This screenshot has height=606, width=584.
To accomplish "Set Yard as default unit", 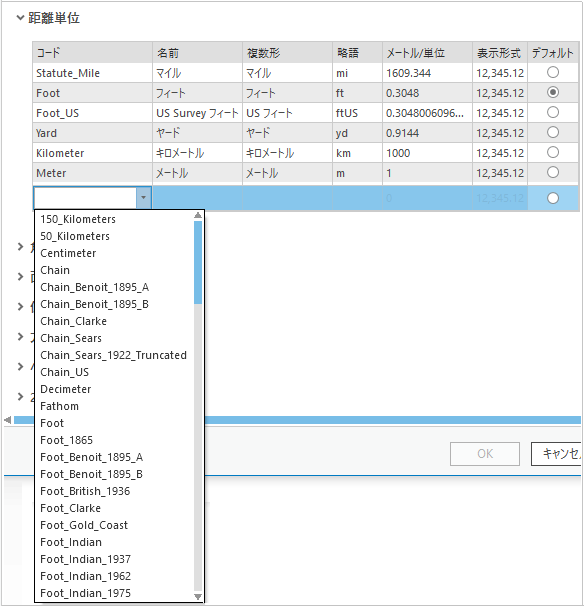I will pos(553,133).
